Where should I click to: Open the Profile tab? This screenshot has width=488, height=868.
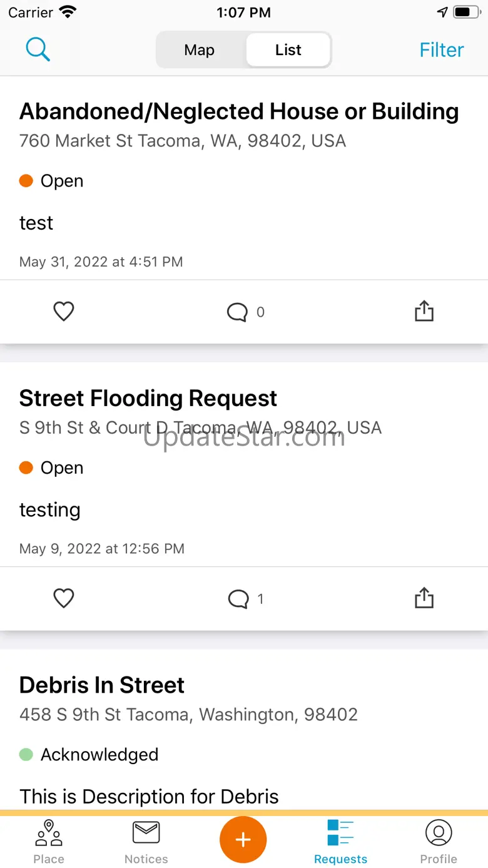(x=439, y=842)
